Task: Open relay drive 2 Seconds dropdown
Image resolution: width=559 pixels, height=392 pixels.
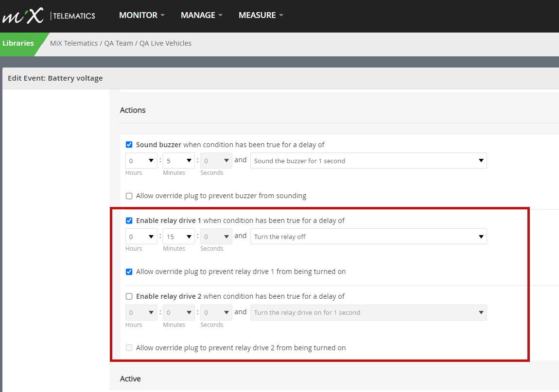Action: pos(216,312)
